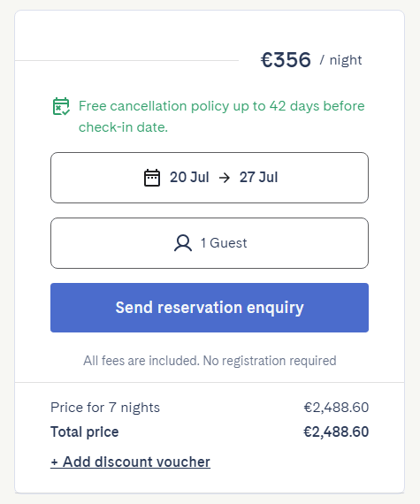Click the person icon in guest field
This screenshot has height=504, width=420.
click(x=183, y=243)
